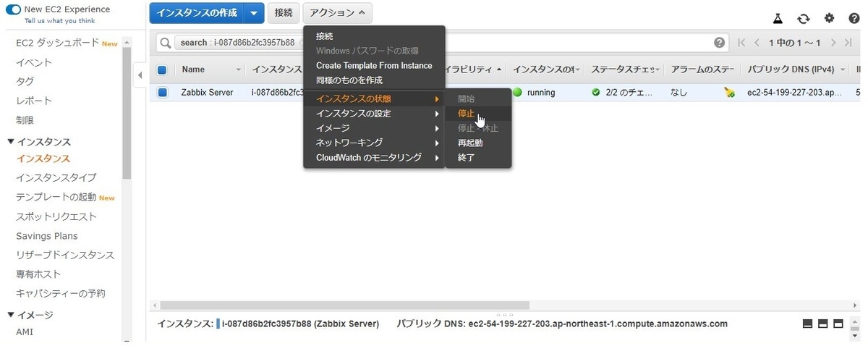This screenshot has width=868, height=346.
Task: Go to last page of results
Action: pyautogui.click(x=848, y=43)
